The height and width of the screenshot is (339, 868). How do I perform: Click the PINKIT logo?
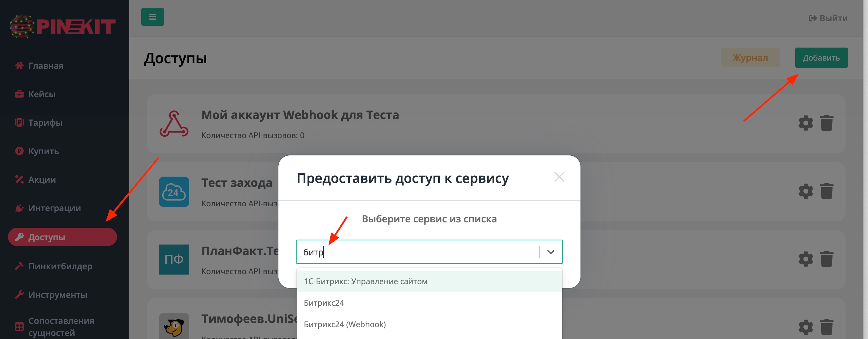pyautogui.click(x=63, y=26)
